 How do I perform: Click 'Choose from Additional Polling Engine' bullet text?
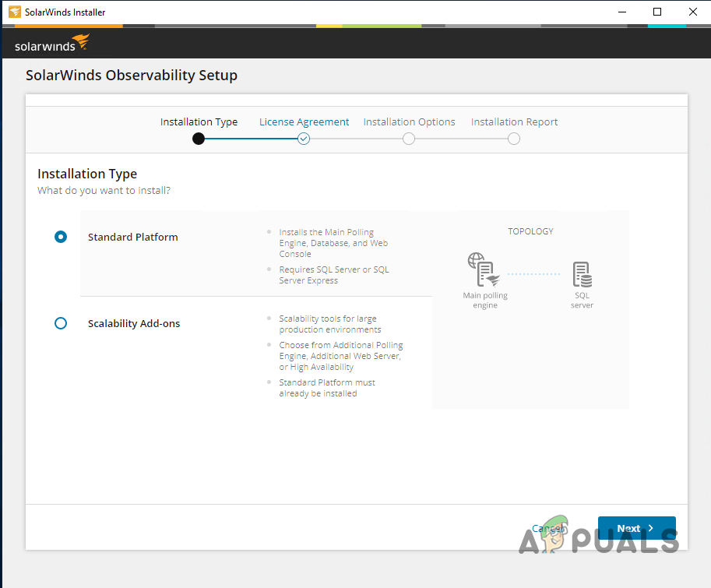coord(341,356)
